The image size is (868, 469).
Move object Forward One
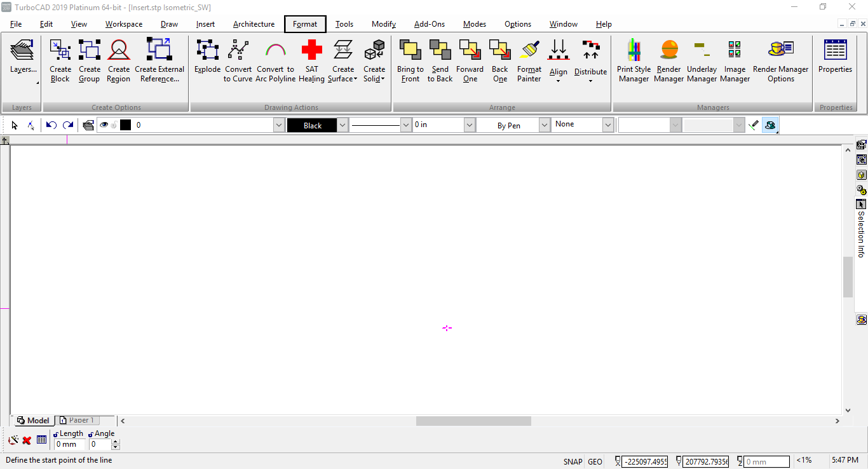pyautogui.click(x=470, y=60)
